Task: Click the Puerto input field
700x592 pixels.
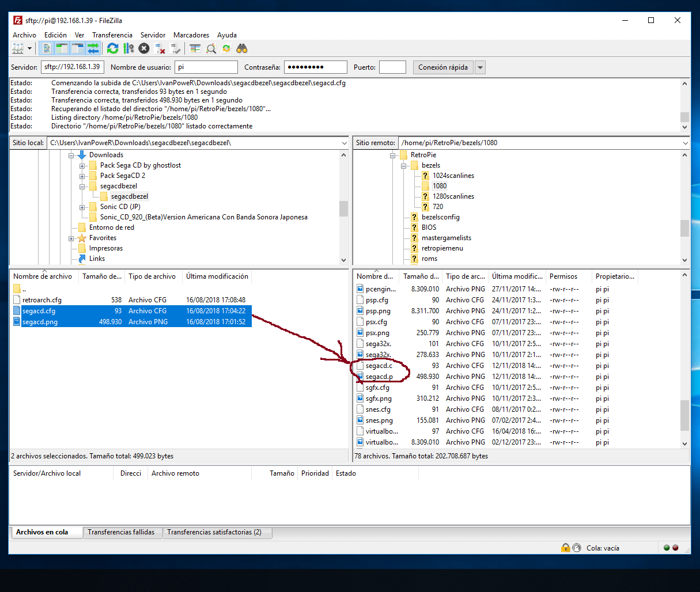Action: coord(392,67)
